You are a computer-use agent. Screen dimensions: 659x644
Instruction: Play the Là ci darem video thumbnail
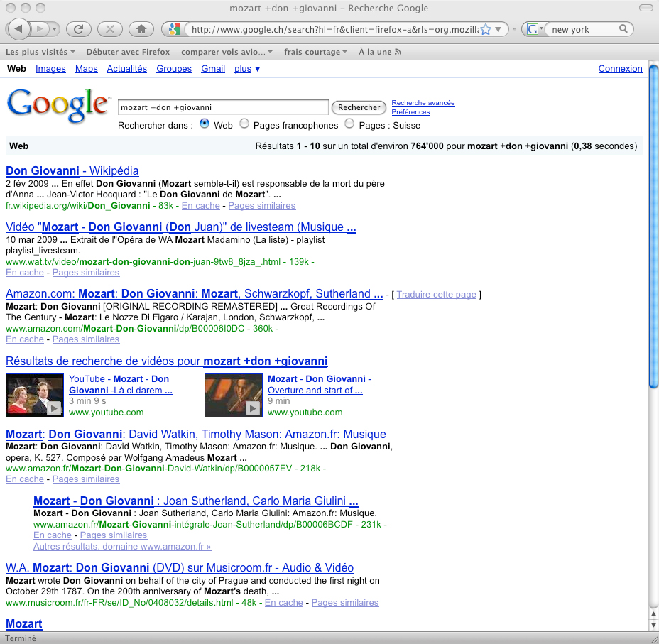(35, 395)
